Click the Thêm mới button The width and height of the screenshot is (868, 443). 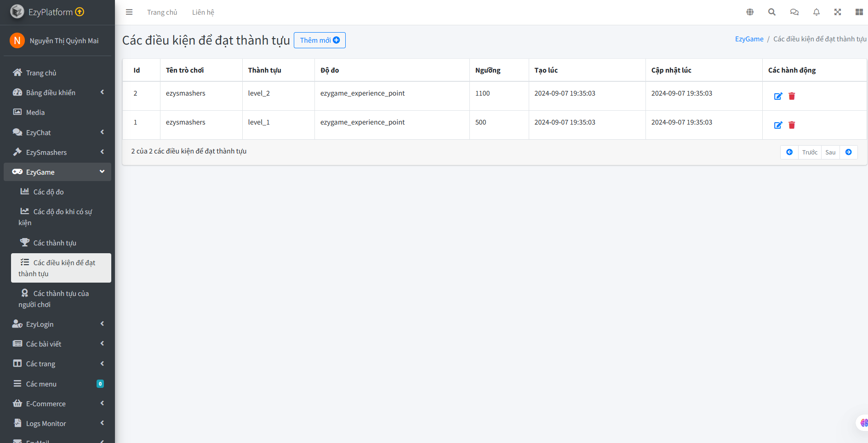coord(320,40)
